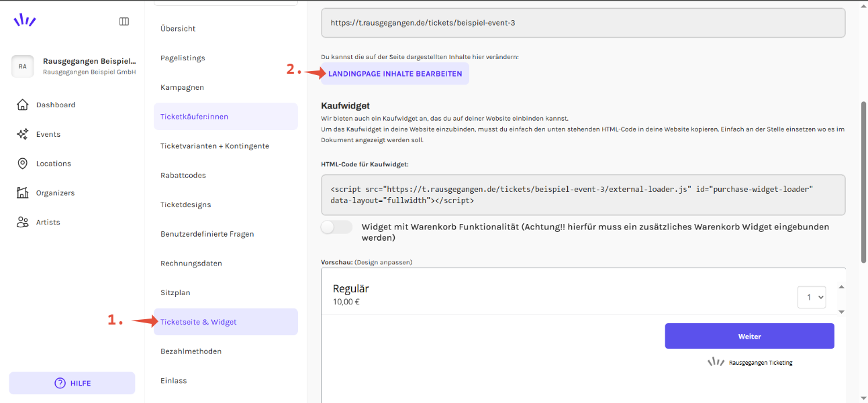The width and height of the screenshot is (868, 403).
Task: Select Ticketseite & Widget
Action: [226, 322]
